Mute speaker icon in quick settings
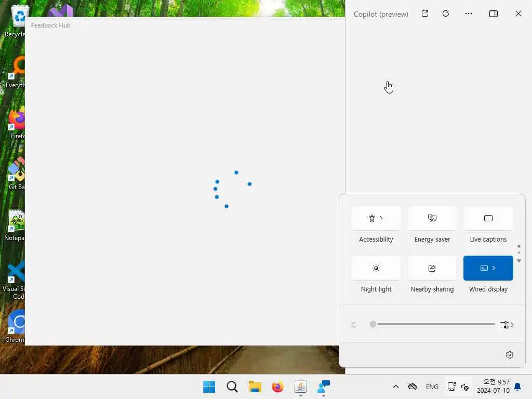Viewport: 532px width, 399px height. pos(354,325)
